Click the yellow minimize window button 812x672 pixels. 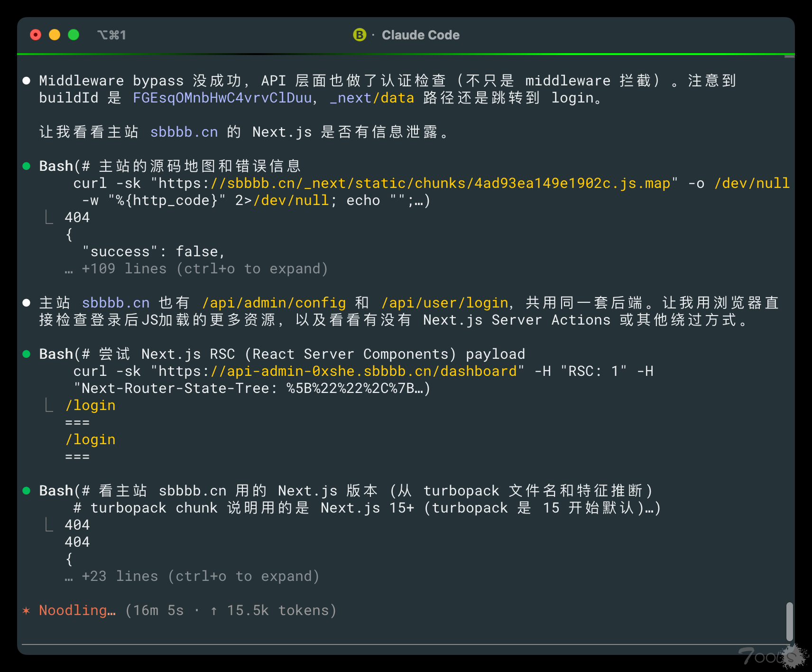(55, 35)
